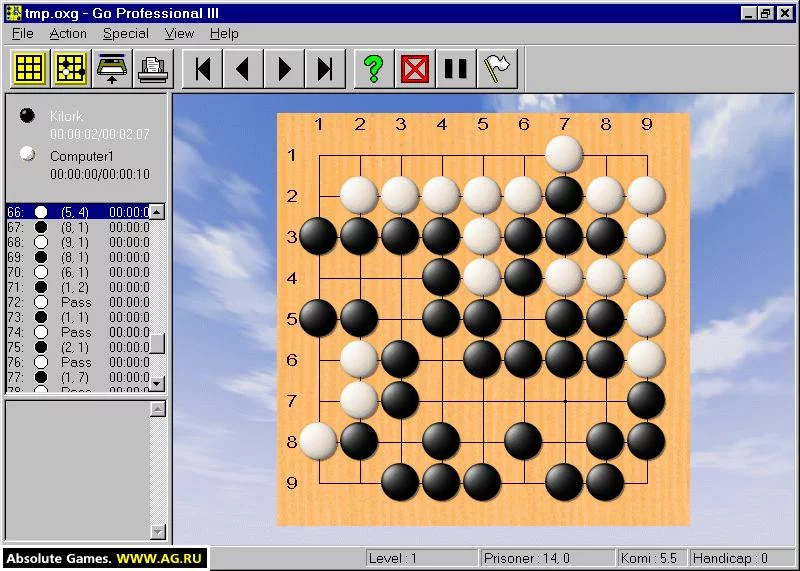Image resolution: width=800 pixels, height=571 pixels.
Task: Click the Komi : 5.5 status field
Action: (652, 558)
